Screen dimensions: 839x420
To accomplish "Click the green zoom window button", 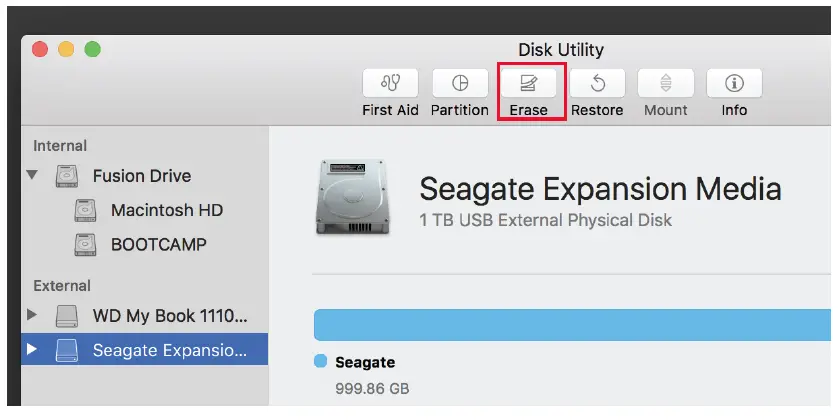I will [92, 49].
